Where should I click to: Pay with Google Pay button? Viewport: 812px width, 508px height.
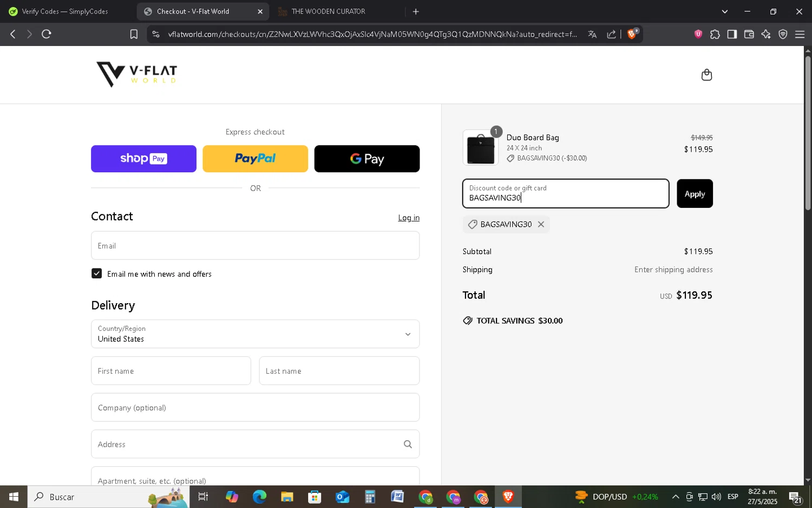pos(367,159)
